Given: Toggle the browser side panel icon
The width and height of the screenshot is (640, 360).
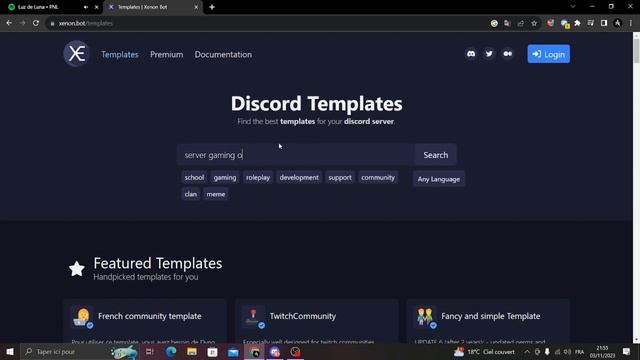Looking at the screenshot, I should coord(604,23).
